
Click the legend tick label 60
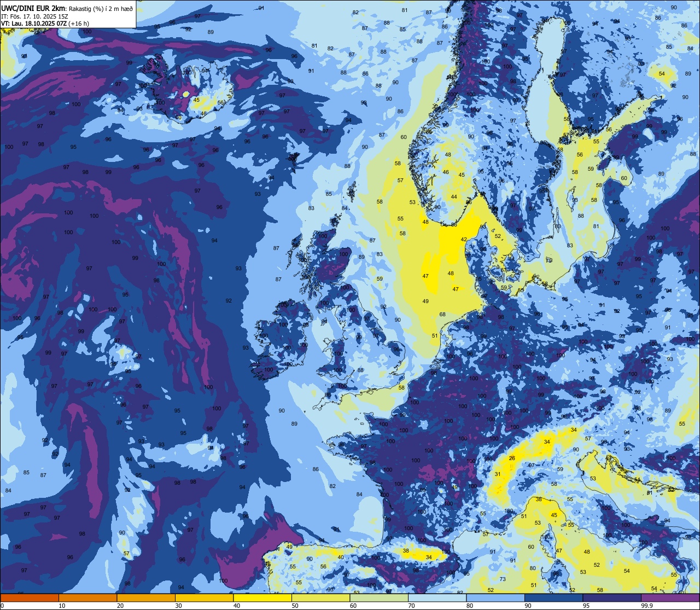click(353, 606)
